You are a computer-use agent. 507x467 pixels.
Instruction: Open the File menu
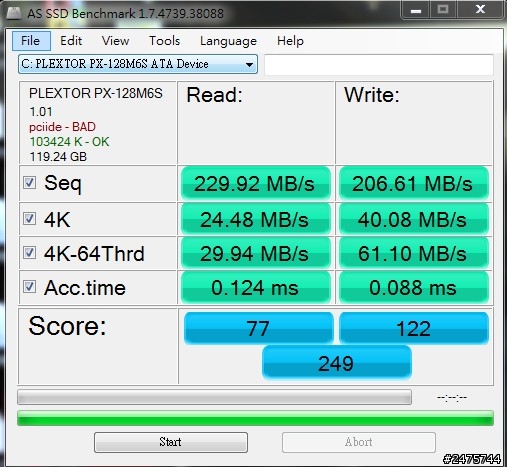pos(31,41)
